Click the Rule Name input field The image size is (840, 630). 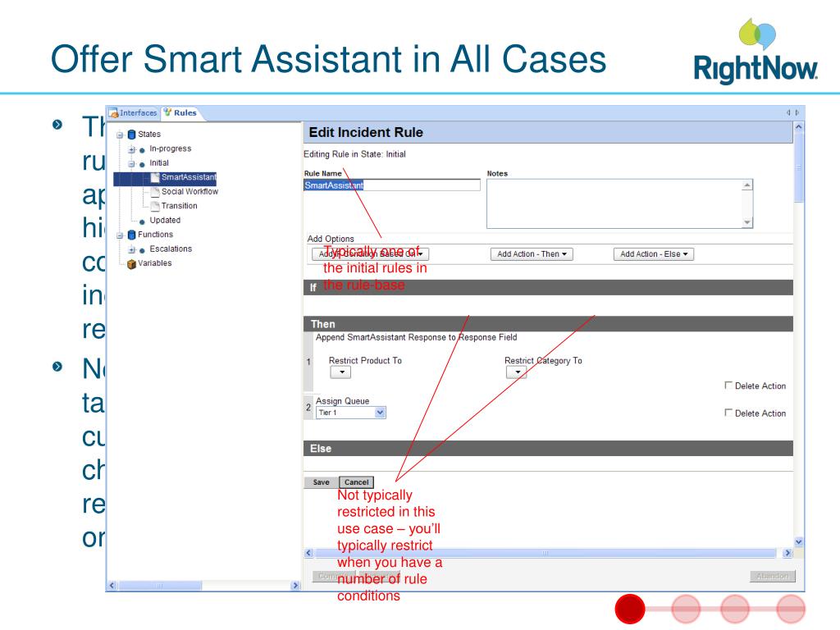tap(391, 185)
